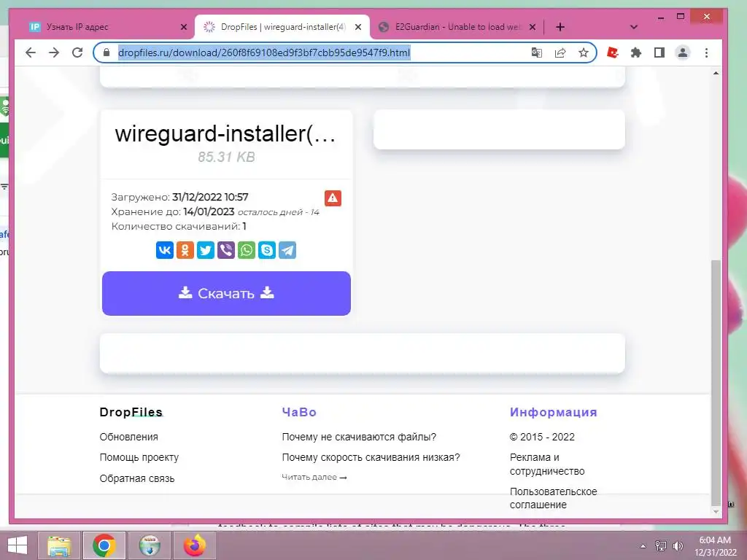Open Реклама и сотрудничество link

(547, 464)
